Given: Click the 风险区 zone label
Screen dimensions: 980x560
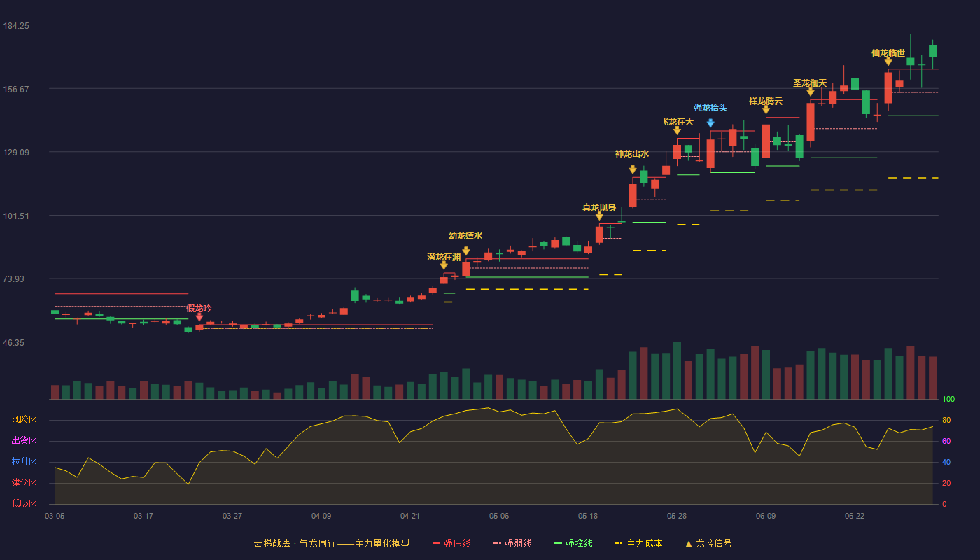Looking at the screenshot, I should click(24, 420).
